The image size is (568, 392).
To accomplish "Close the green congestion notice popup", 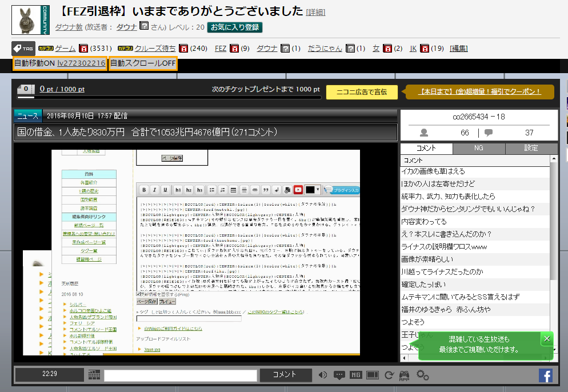I will [x=547, y=339].
